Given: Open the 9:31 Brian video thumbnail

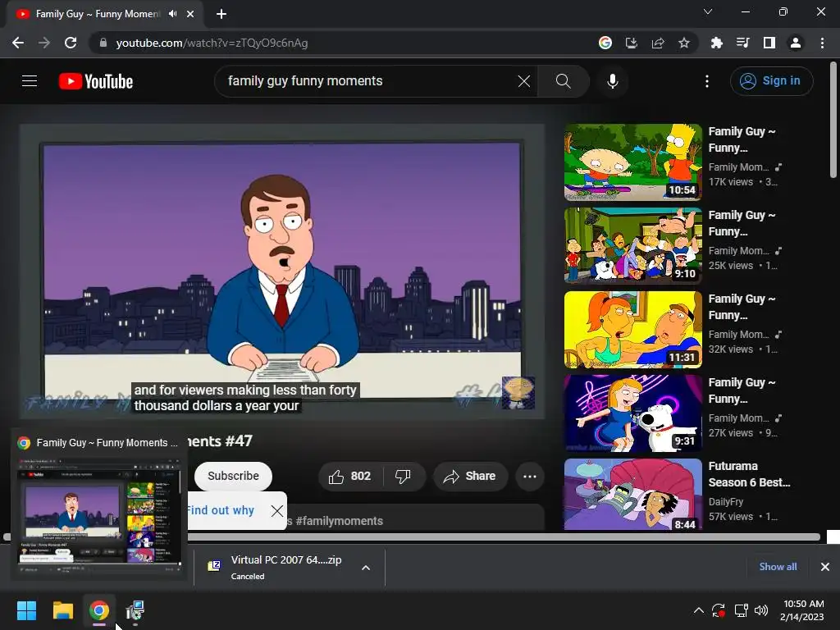Looking at the screenshot, I should click(x=632, y=413).
